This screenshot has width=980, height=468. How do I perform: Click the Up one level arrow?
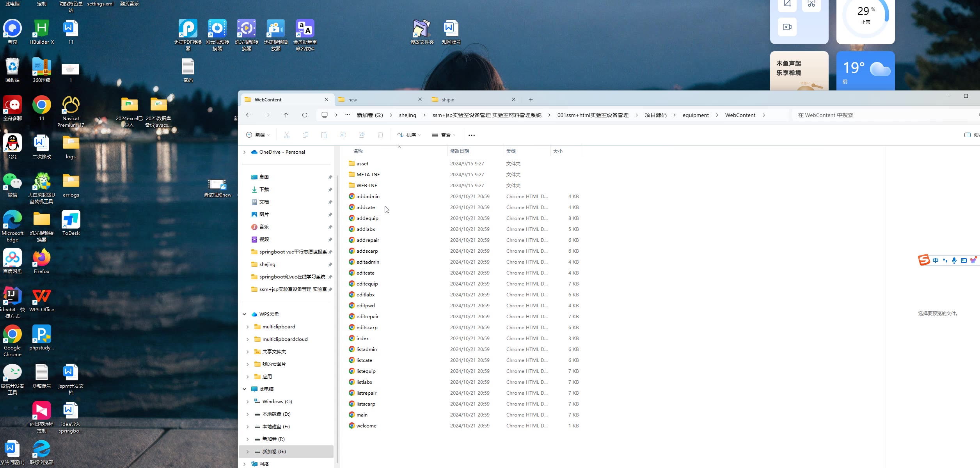pyautogui.click(x=286, y=115)
